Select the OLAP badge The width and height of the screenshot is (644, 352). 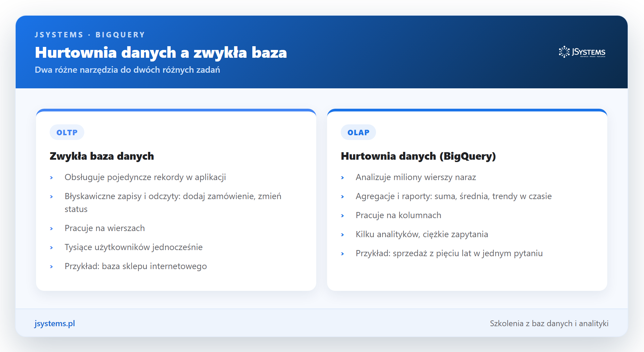click(358, 133)
